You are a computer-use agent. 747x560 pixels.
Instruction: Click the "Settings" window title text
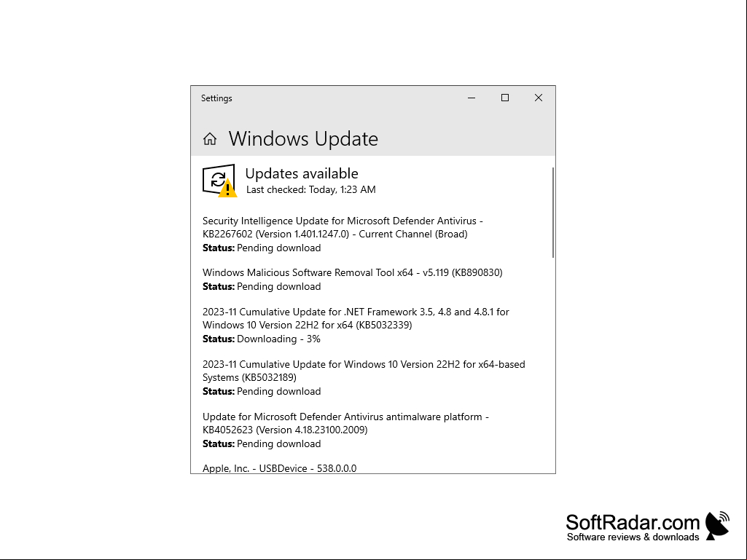click(x=216, y=98)
